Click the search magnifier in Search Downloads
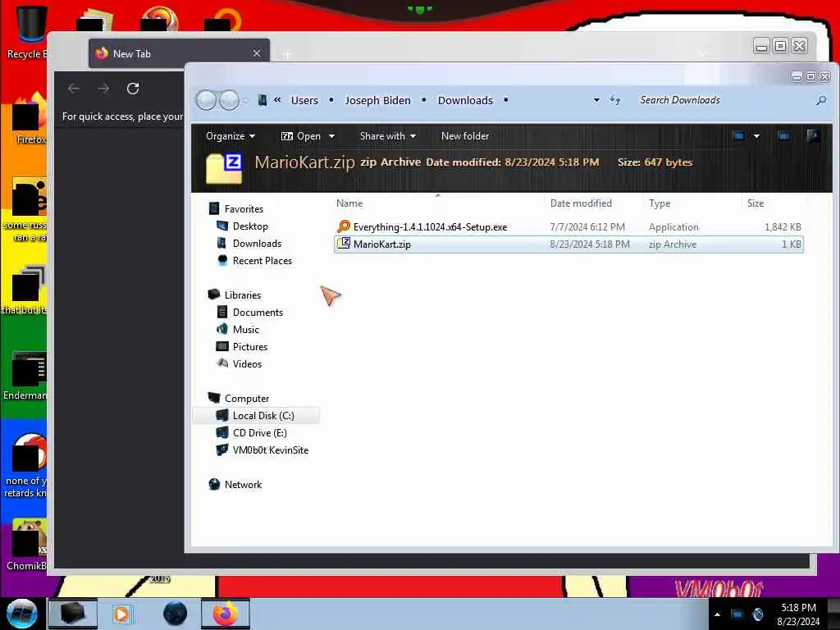Image resolution: width=840 pixels, height=630 pixels. tap(820, 100)
